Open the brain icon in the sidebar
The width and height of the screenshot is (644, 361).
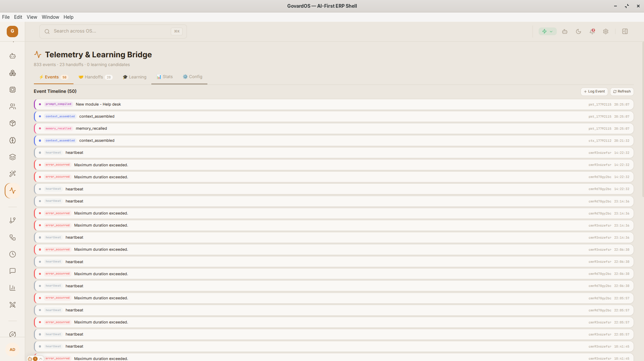pos(12,140)
